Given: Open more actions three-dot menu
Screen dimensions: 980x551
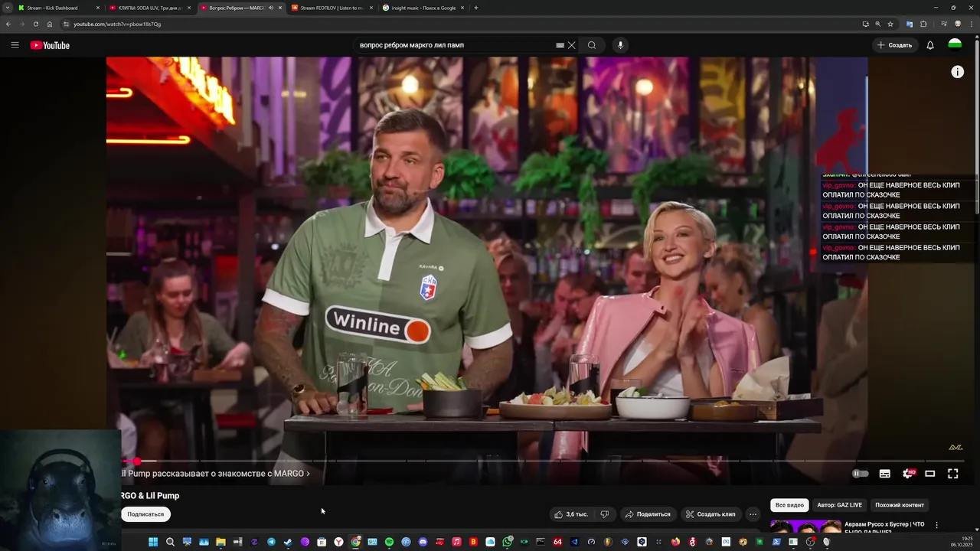Looking at the screenshot, I should (753, 514).
